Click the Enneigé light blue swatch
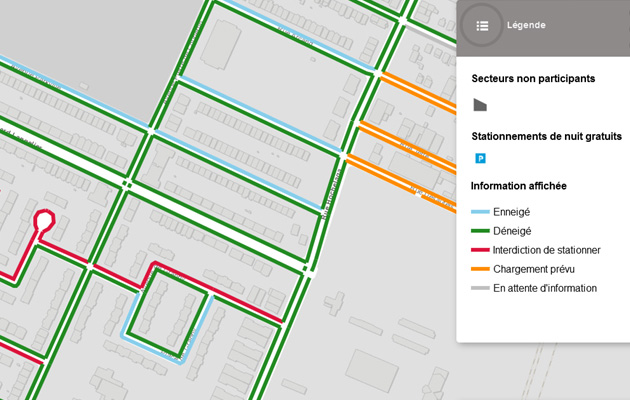Viewport: 630px width, 400px height. click(480, 212)
